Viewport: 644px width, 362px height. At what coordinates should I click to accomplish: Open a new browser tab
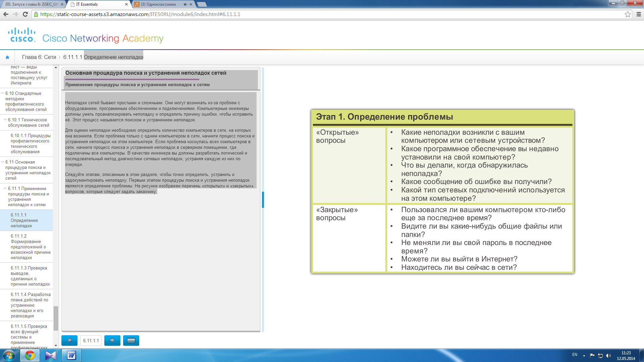coord(202,4)
